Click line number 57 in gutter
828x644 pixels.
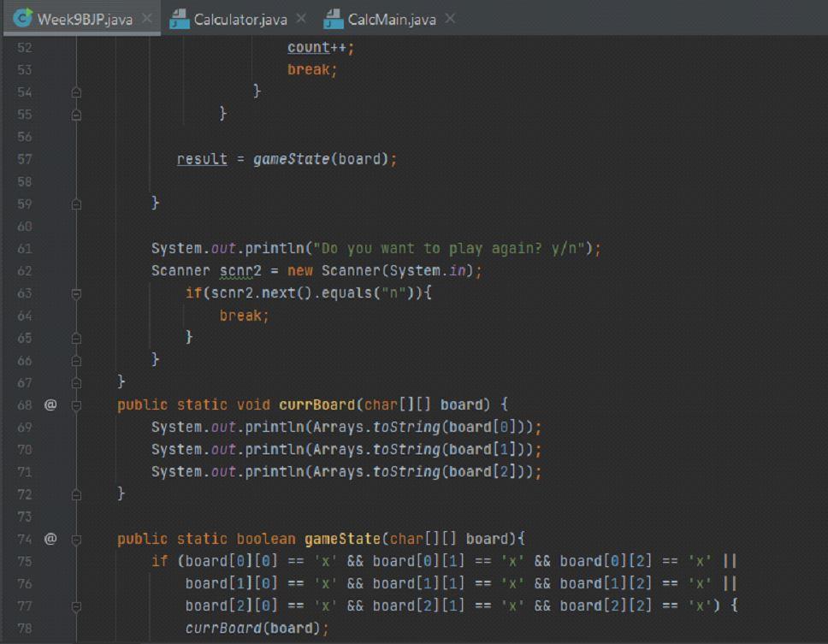(24, 159)
